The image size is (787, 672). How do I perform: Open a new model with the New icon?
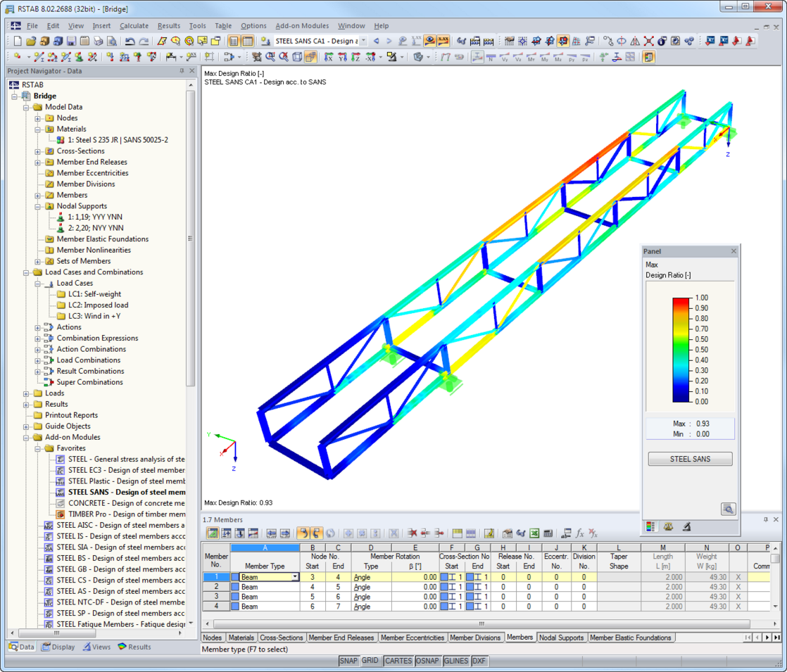click(x=18, y=41)
